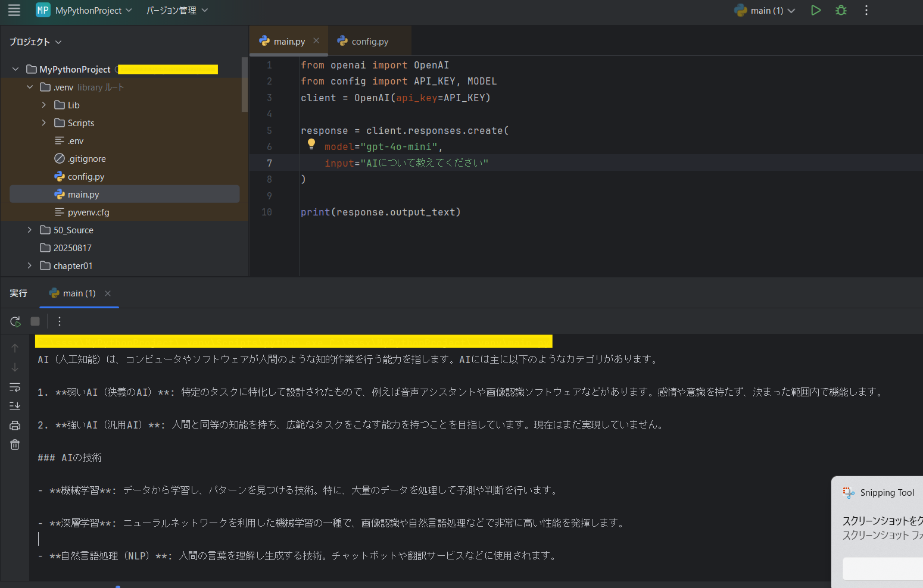Open the プロジェクト view selector
Screen dimensions: 923x588
[x=35, y=42]
